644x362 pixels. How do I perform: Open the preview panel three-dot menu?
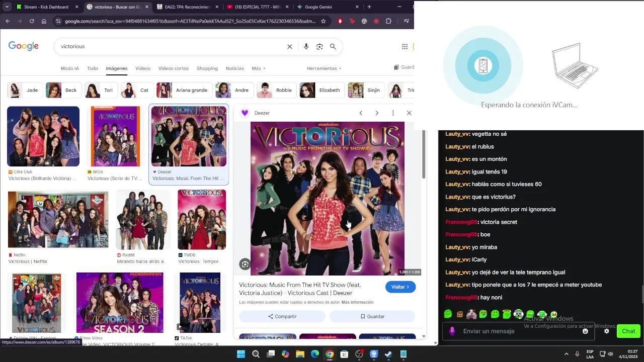click(x=393, y=113)
